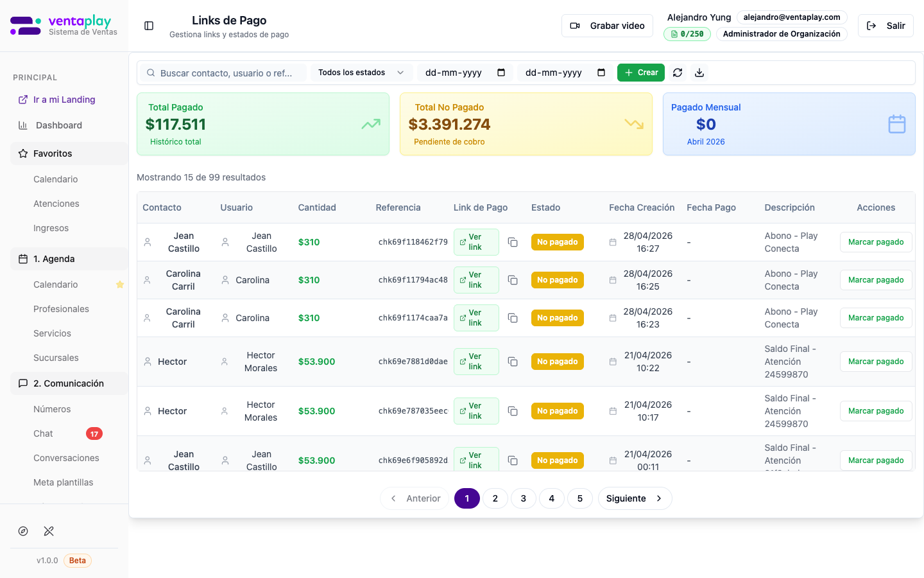Open Ver link for Carolina Carril's payment
This screenshot has width=924, height=578.
476,280
